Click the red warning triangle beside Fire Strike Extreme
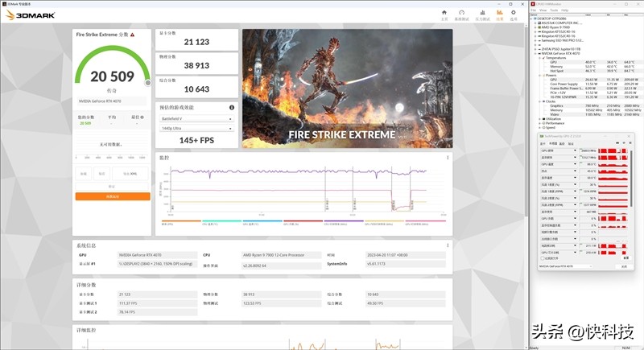Screen dimensions: 644x350 point(132,35)
